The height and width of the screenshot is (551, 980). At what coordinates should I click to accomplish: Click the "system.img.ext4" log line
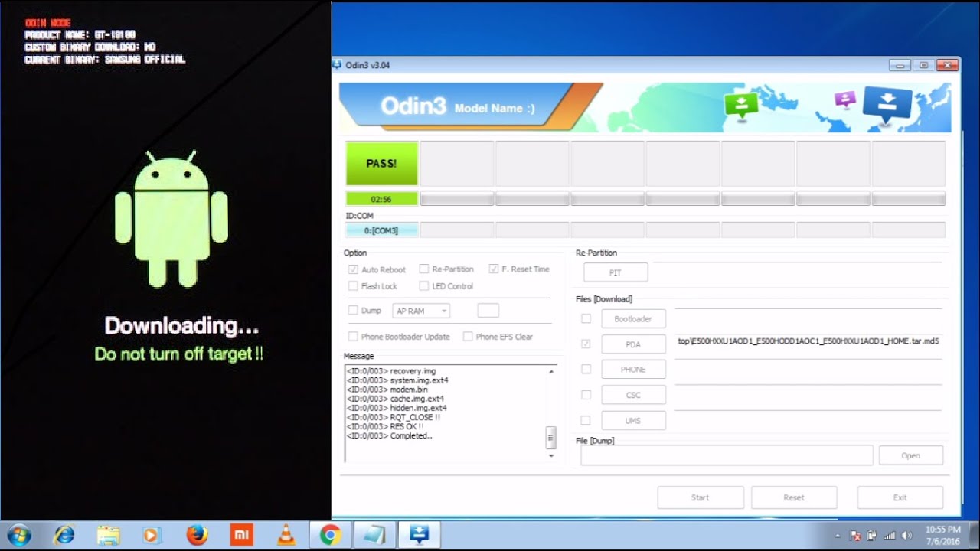(397, 380)
